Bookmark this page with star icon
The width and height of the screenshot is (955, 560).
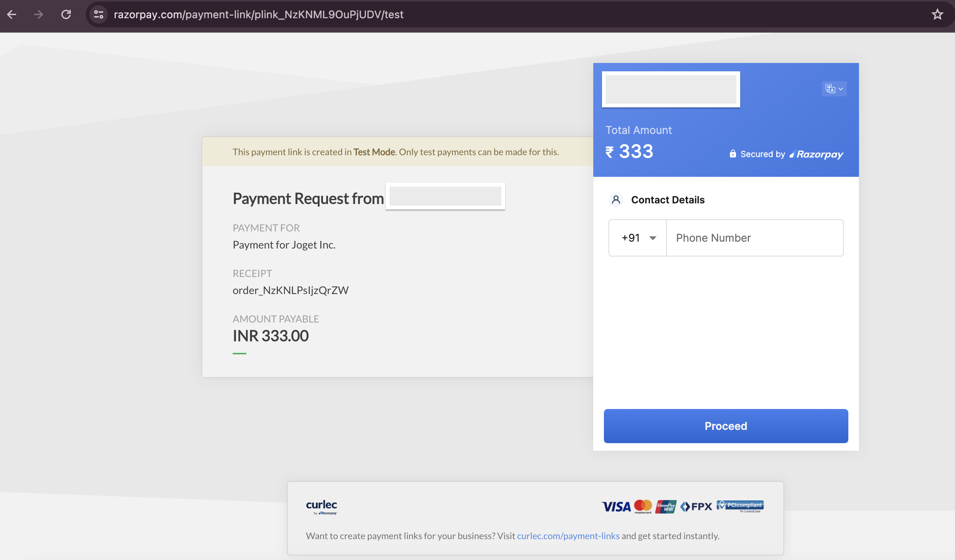click(x=937, y=14)
